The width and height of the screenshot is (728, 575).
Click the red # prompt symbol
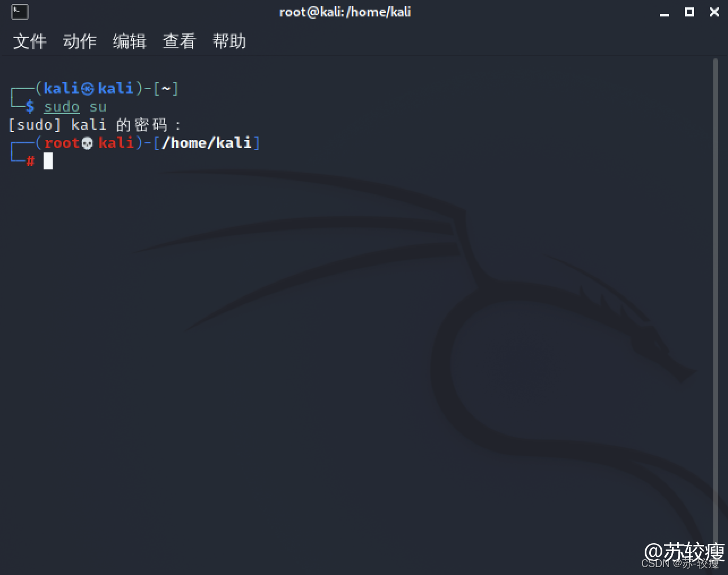click(30, 161)
